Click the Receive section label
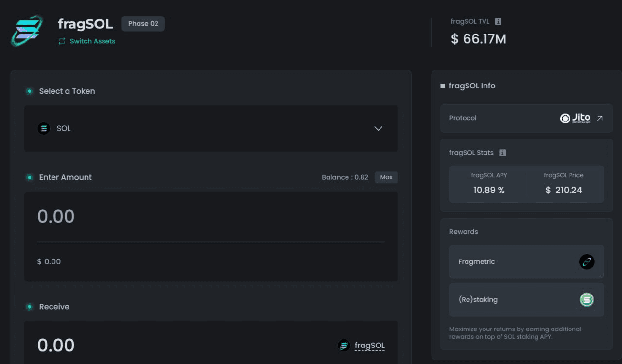The height and width of the screenshot is (364, 622). (x=54, y=307)
